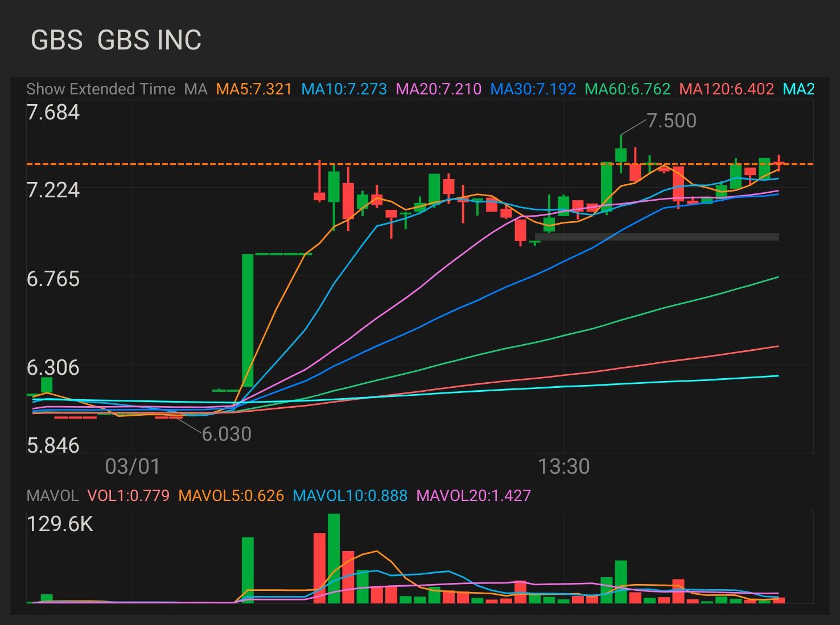Image resolution: width=840 pixels, height=625 pixels.
Task: Select the MAVOL10:0.888 volume legend
Action: pos(350,495)
